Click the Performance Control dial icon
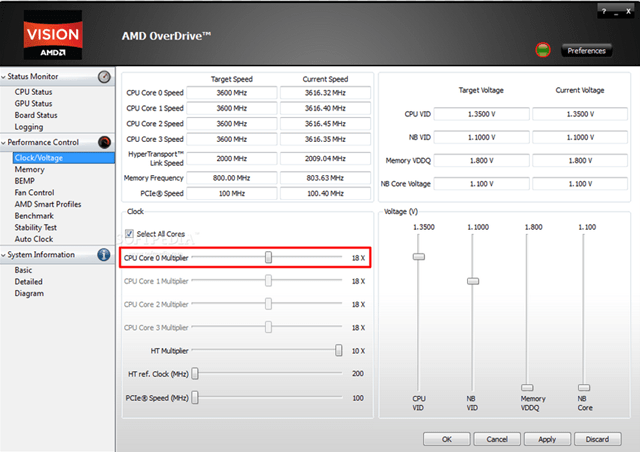The height and width of the screenshot is (452, 640). point(104,142)
